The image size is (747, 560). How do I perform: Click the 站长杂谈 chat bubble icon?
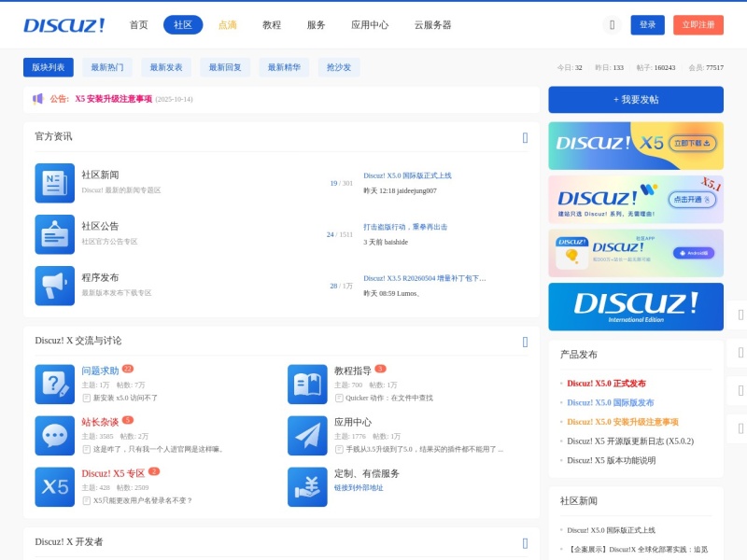pos(55,436)
